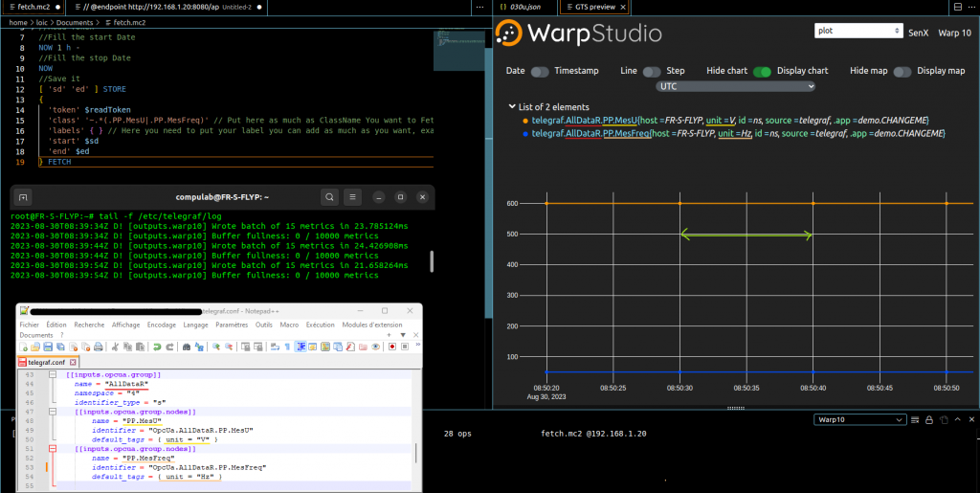
Task: Select the GTS preview tab
Action: 594,7
